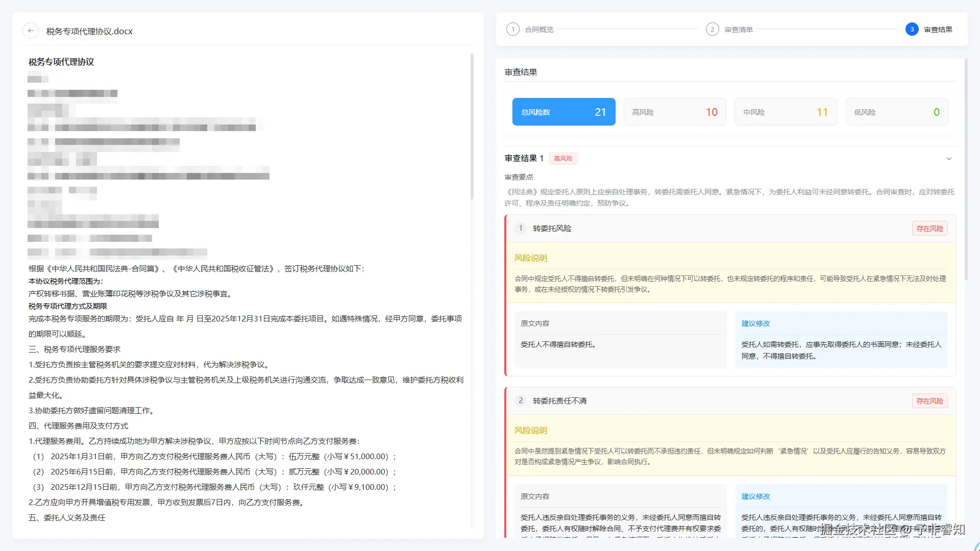The height and width of the screenshot is (551, 980).
Task: Collapse 审查结果 1 with the chevron
Action: (x=949, y=159)
